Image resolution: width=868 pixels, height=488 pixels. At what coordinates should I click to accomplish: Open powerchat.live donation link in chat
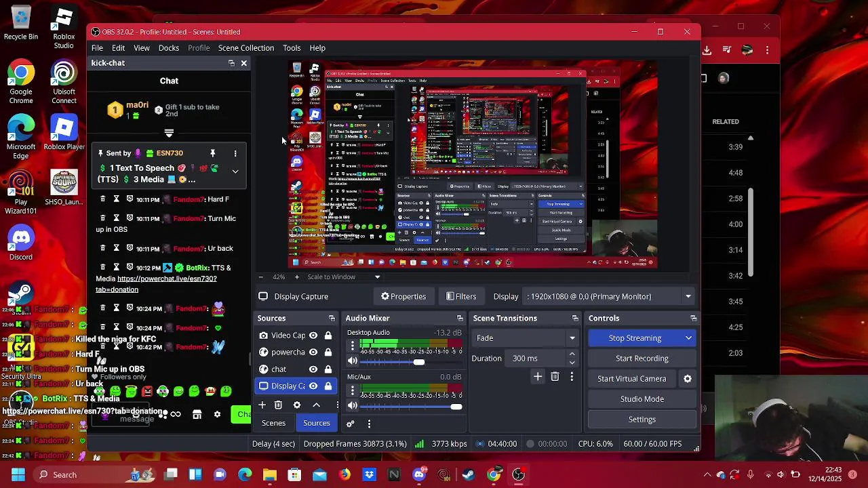(x=157, y=284)
